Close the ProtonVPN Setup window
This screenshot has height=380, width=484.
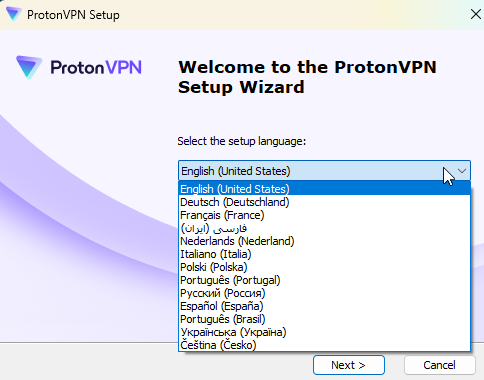coord(476,14)
